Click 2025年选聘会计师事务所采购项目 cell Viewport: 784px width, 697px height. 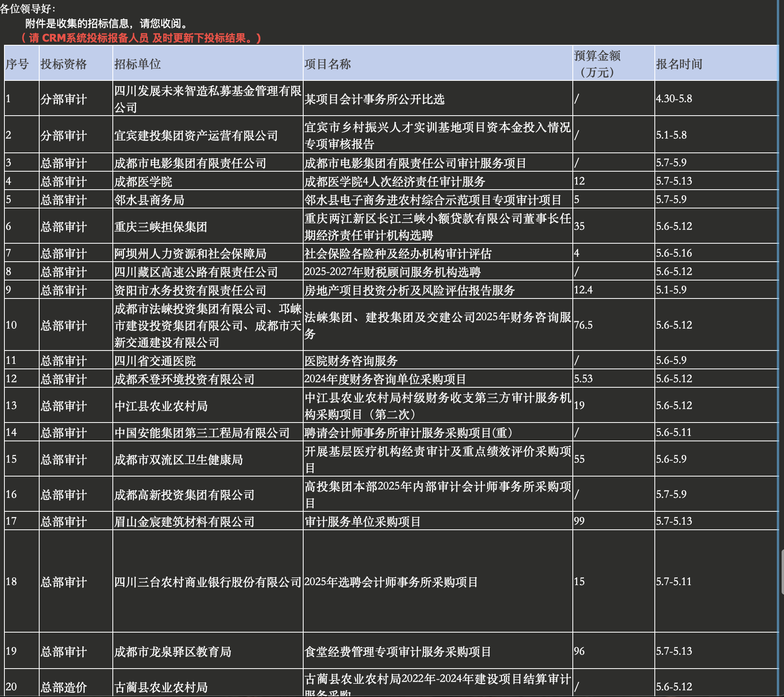click(x=438, y=581)
